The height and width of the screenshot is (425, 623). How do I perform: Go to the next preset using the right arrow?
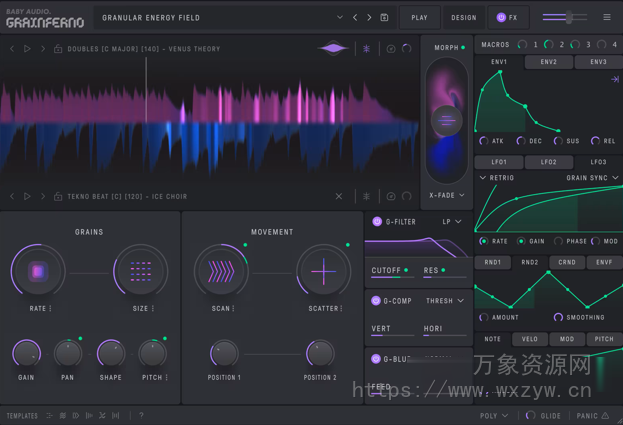pos(370,17)
